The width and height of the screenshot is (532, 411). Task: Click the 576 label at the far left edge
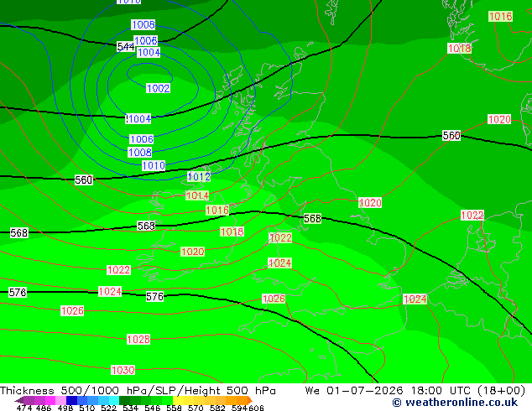point(18,292)
